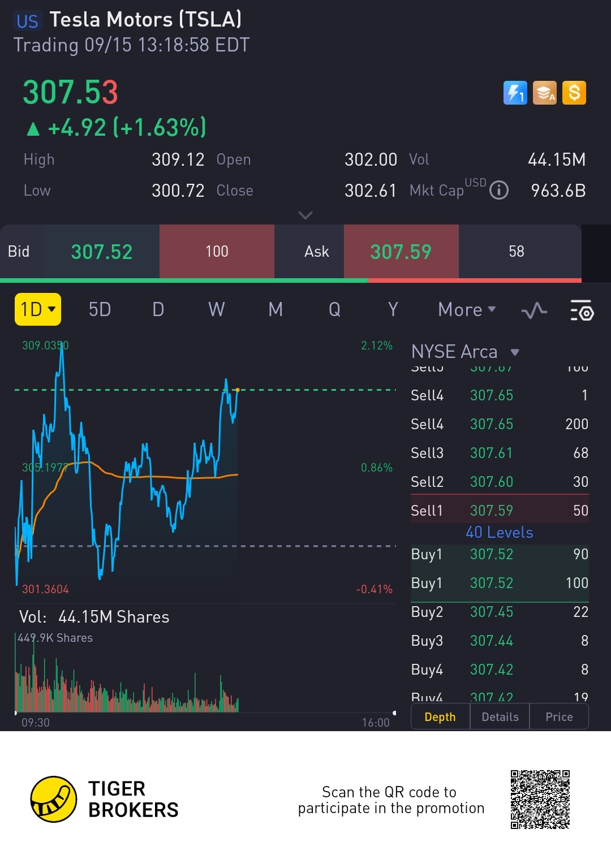The image size is (611, 868).
Task: Switch chart to W weekly timeframe
Action: click(217, 309)
